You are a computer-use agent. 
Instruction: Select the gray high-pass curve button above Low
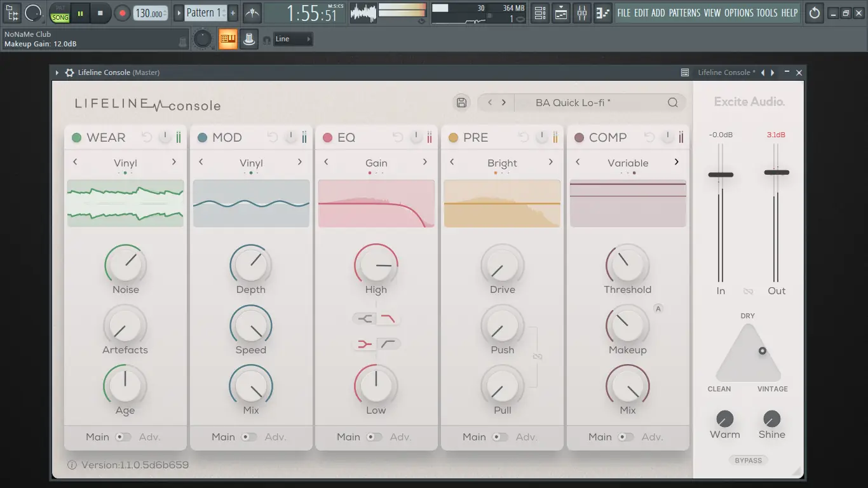(388, 344)
